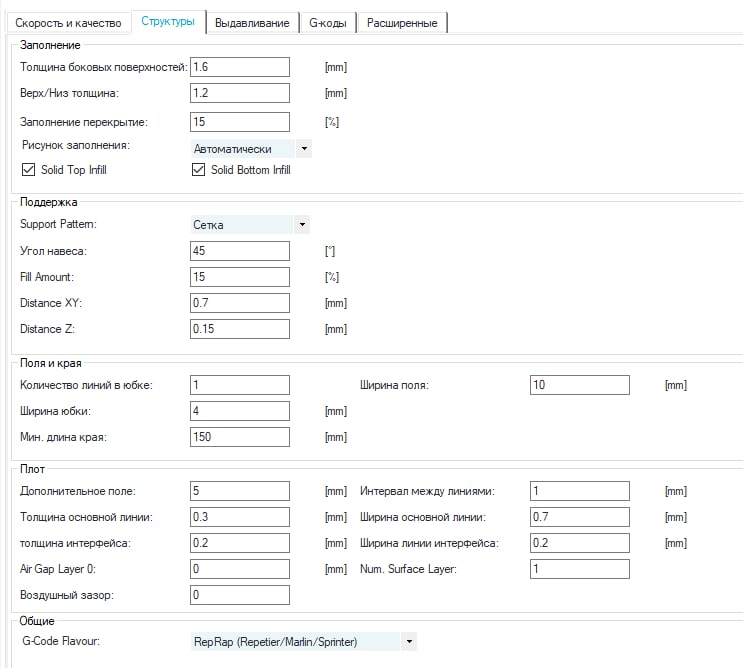Open the Выдавливание tab
Viewport: 743px width, 668px height.
pyautogui.click(x=252, y=23)
